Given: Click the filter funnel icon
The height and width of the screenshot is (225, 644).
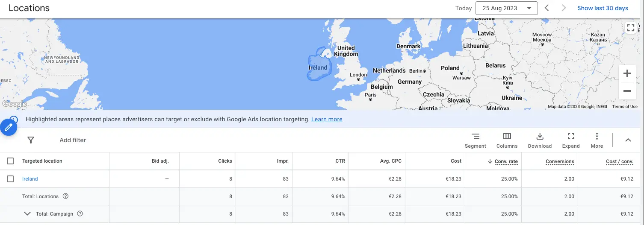Looking at the screenshot, I should click(x=31, y=140).
